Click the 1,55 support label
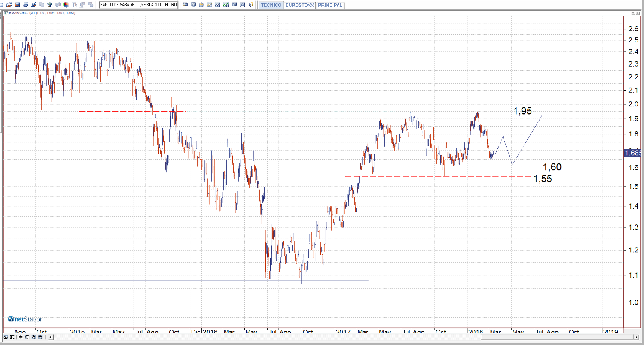Screen dimensions: 644x345 point(543,179)
